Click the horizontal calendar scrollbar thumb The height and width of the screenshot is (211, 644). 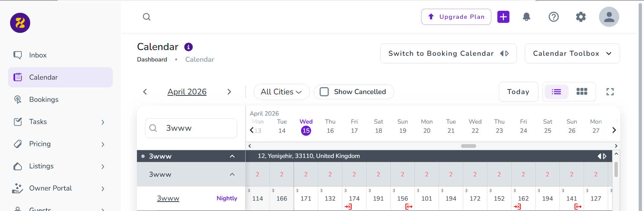coord(468,146)
